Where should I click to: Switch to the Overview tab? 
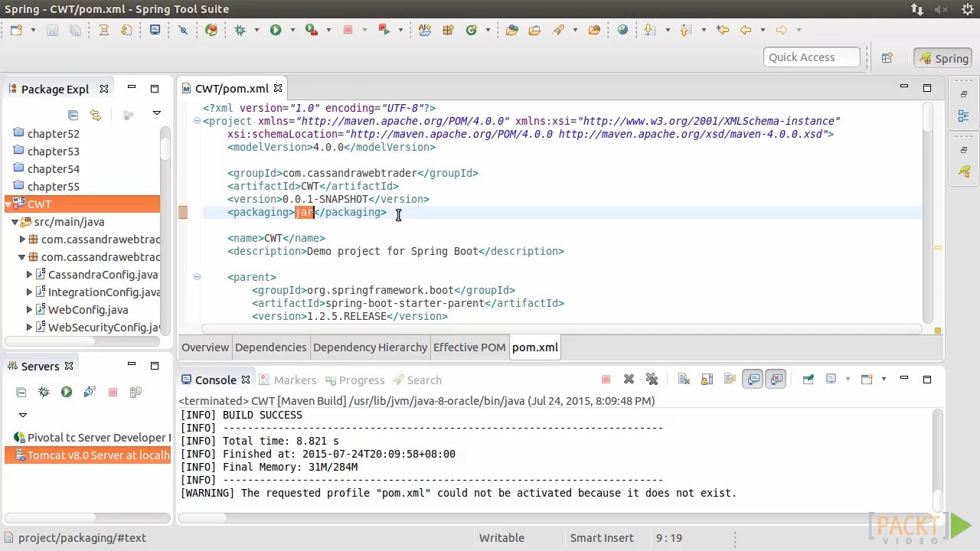pos(205,347)
